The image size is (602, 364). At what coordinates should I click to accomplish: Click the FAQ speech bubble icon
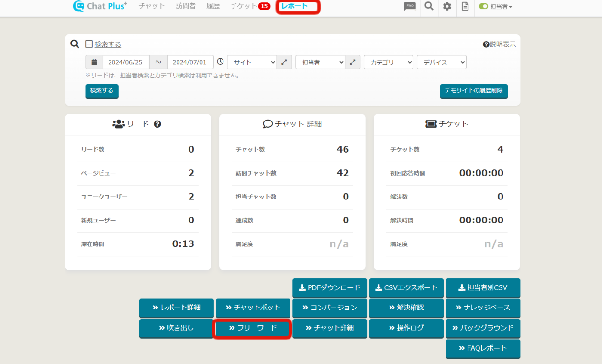[410, 7]
